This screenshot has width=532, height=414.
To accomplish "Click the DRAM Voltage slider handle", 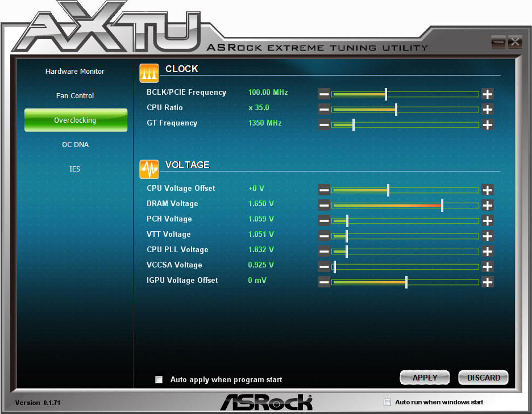I will pyautogui.click(x=442, y=205).
